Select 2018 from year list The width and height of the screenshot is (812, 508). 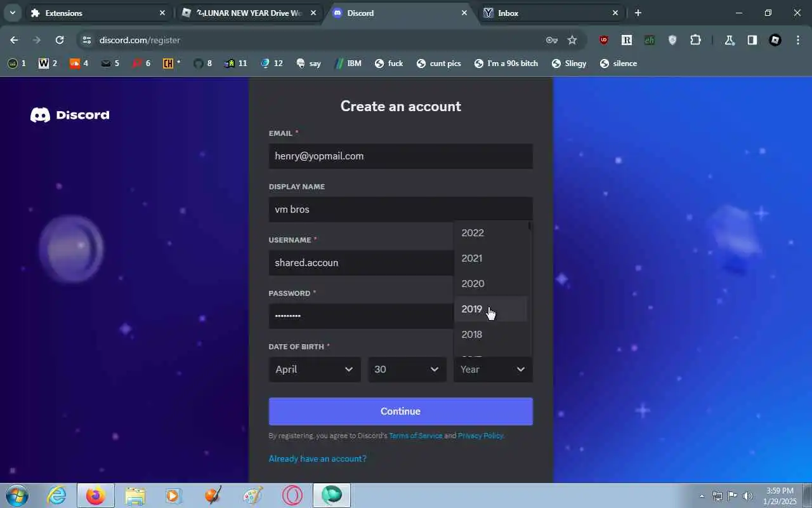click(490, 335)
